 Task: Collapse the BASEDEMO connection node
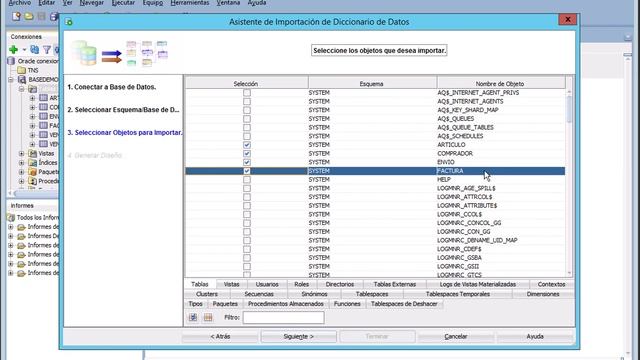(x=11, y=80)
